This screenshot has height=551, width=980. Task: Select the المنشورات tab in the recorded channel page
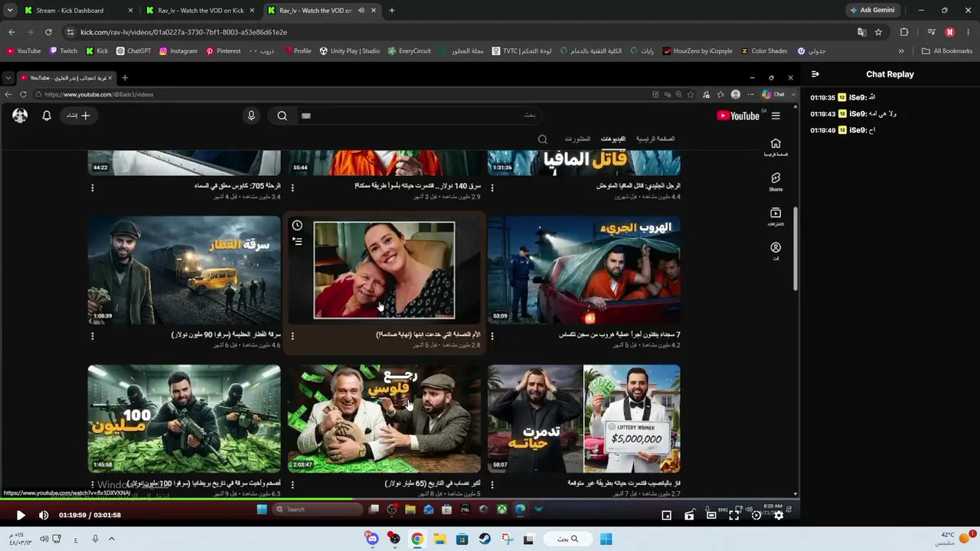pyautogui.click(x=577, y=139)
